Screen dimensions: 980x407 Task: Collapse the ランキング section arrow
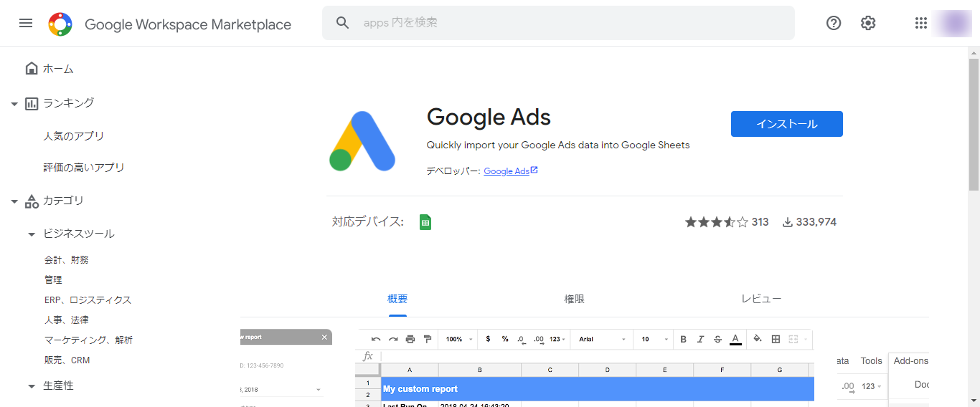(x=14, y=104)
